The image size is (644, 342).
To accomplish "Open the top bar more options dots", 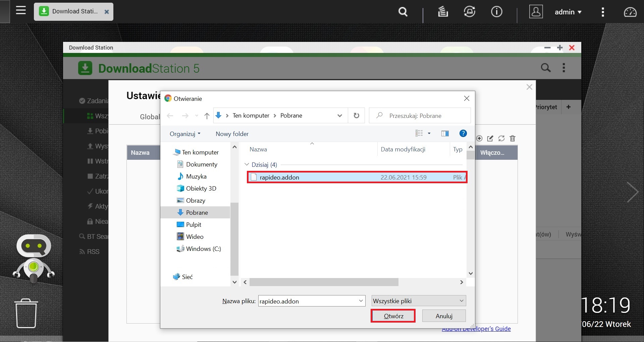I will point(603,12).
